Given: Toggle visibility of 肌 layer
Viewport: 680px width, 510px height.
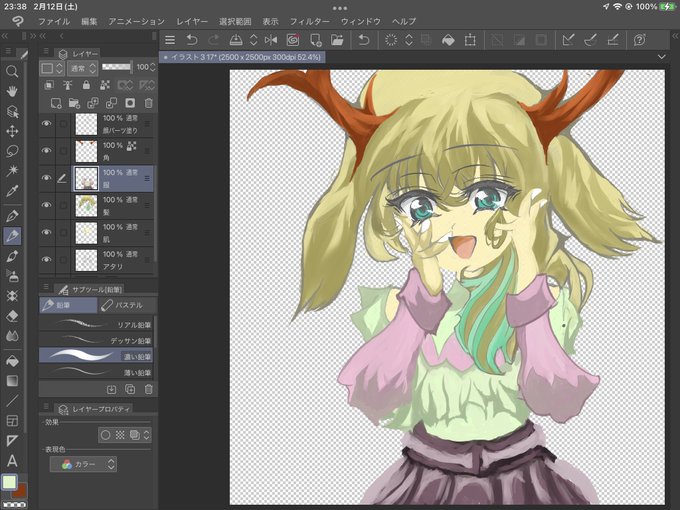Looking at the screenshot, I should click(x=46, y=232).
